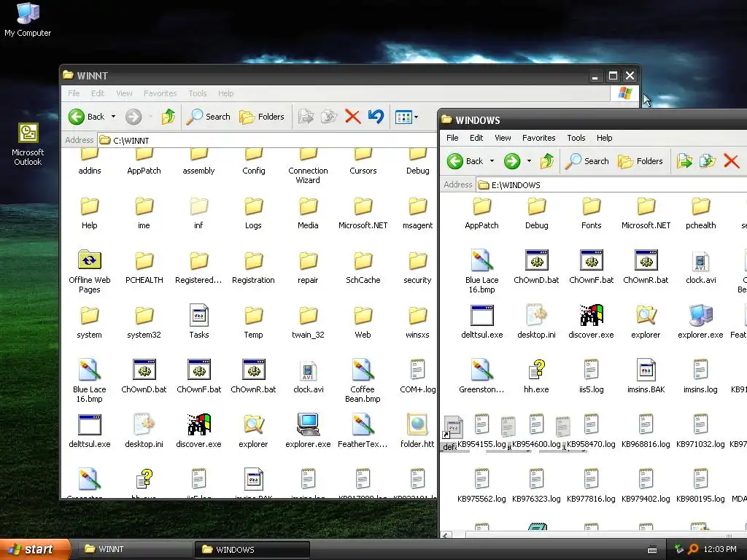Select desktop.ini in WINNT window

pos(144,430)
